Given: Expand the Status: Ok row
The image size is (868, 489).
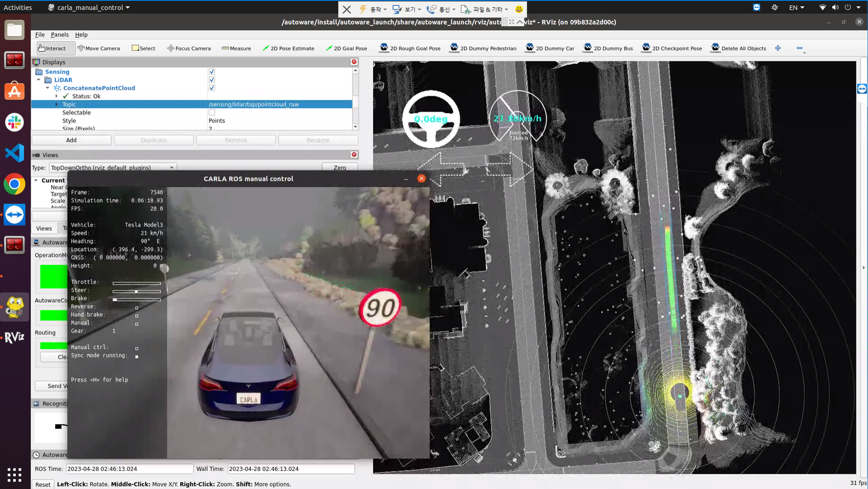Looking at the screenshot, I should (56, 96).
